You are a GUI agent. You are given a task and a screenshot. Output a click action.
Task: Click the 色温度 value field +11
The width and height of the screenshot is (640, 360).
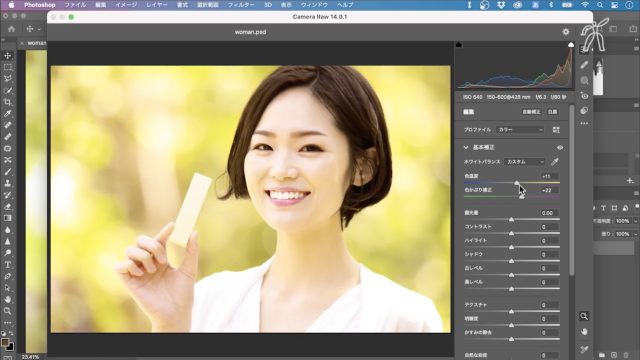[549, 176]
